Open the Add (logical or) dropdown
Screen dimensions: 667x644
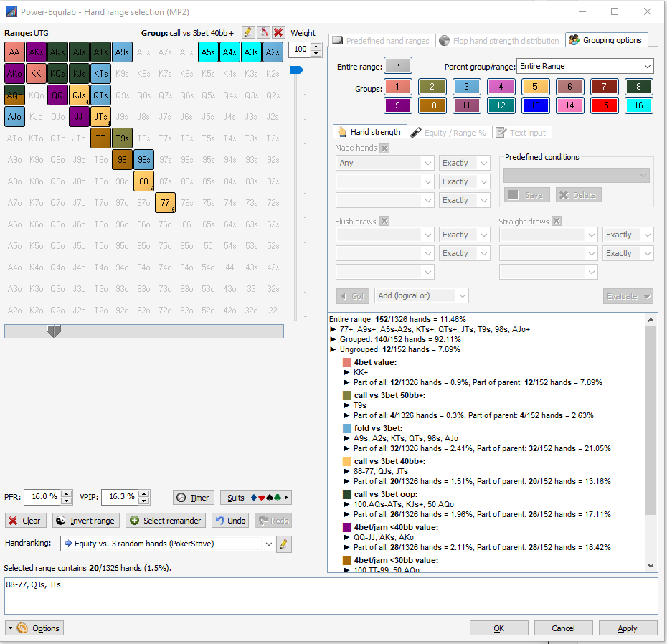[x=422, y=295]
